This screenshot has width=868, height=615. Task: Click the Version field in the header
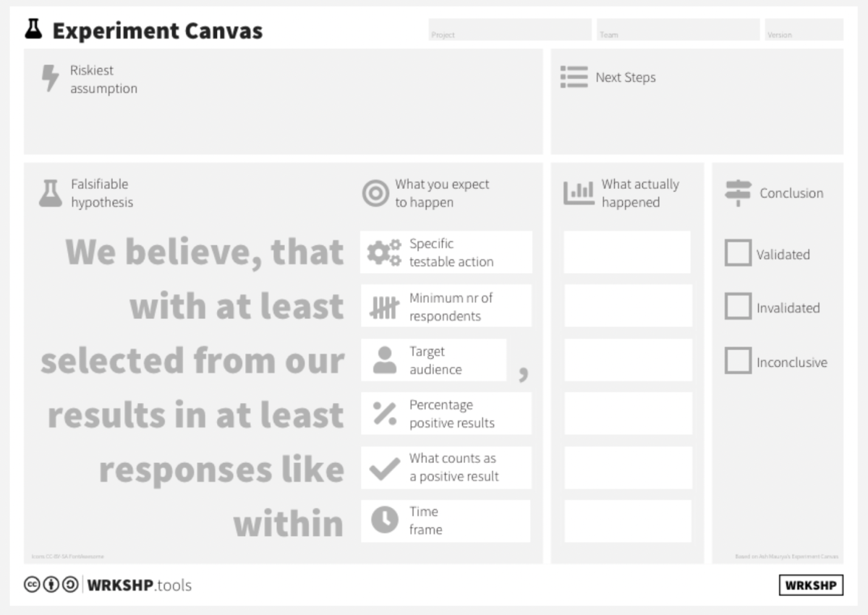[x=804, y=30]
